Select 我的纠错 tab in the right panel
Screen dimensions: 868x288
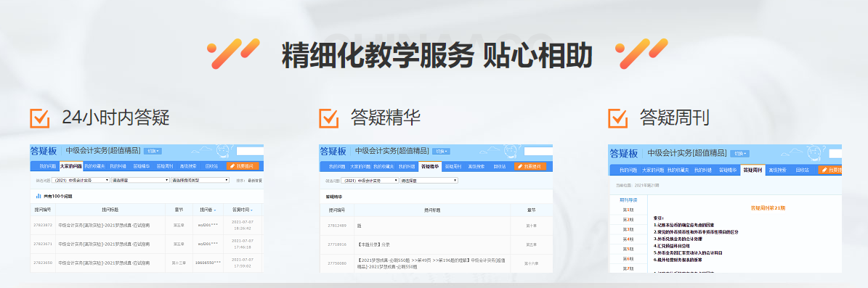tap(703, 170)
